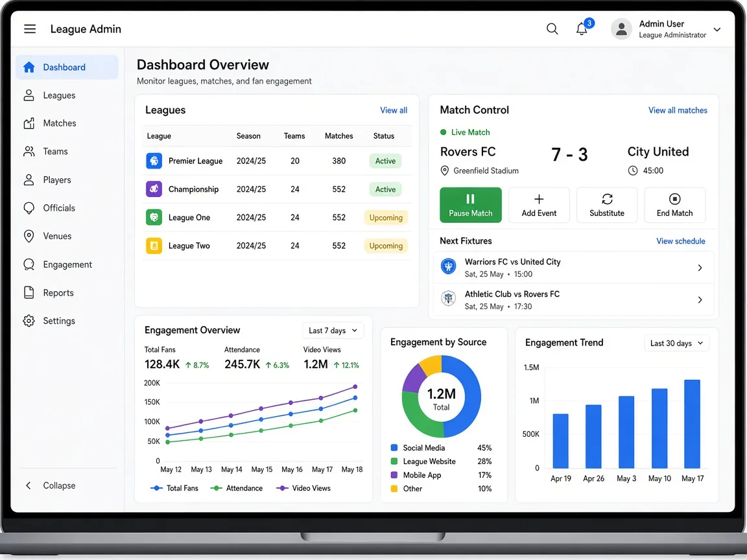Click View all leagues link

click(x=394, y=110)
